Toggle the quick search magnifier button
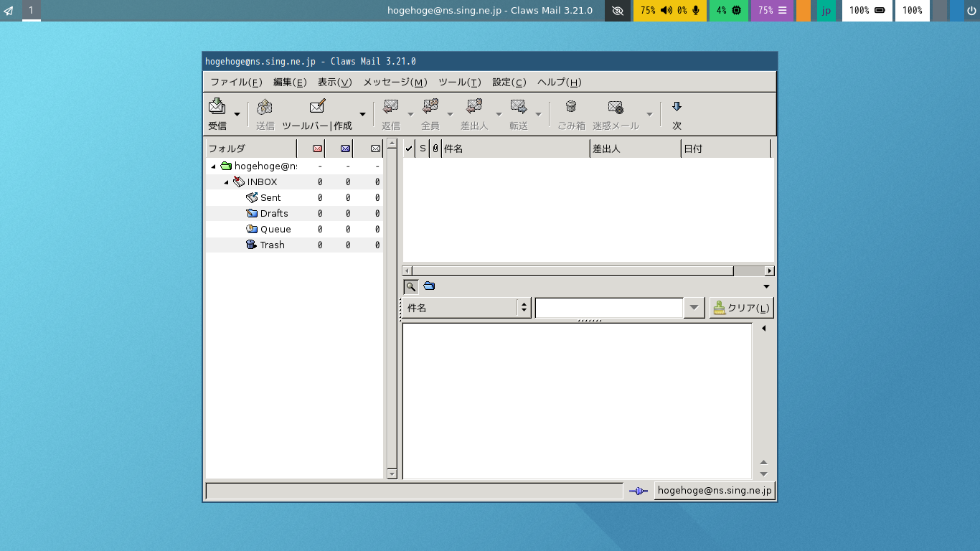This screenshot has width=980, height=551. click(x=410, y=286)
